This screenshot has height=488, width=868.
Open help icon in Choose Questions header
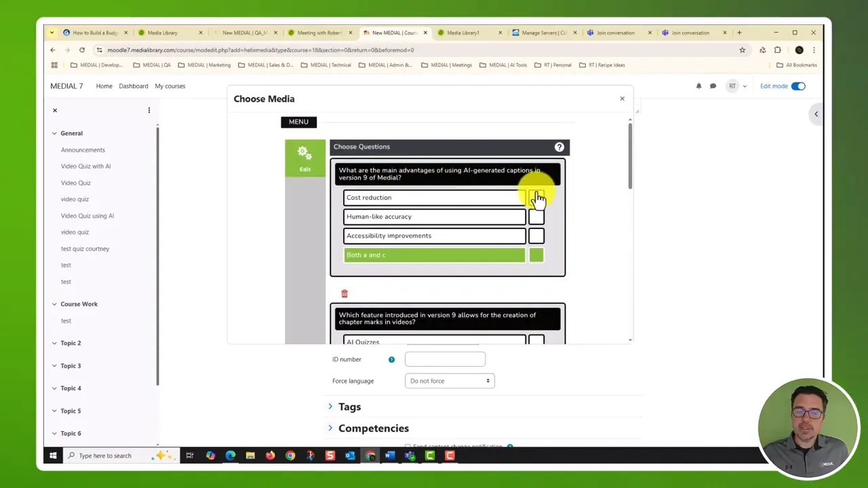(559, 147)
